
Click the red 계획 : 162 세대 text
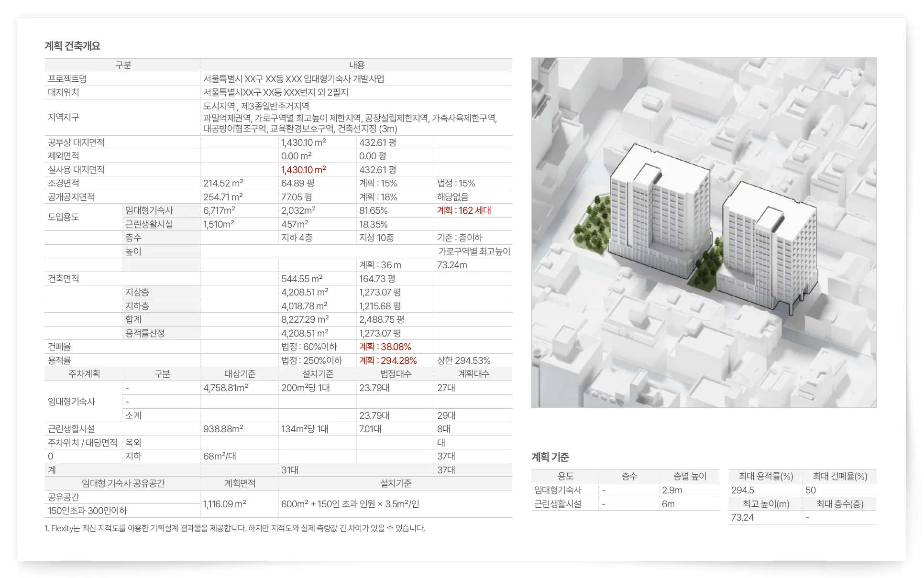point(464,210)
